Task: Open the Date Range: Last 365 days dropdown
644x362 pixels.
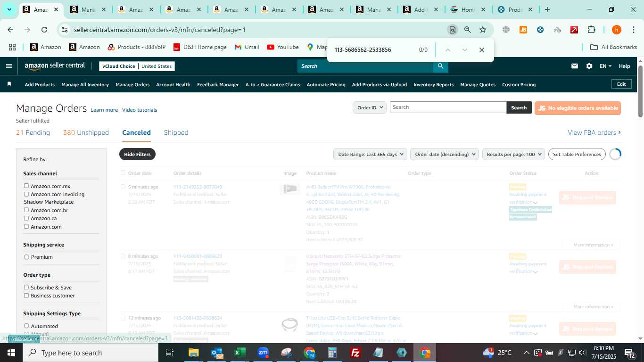Action: 371,154
